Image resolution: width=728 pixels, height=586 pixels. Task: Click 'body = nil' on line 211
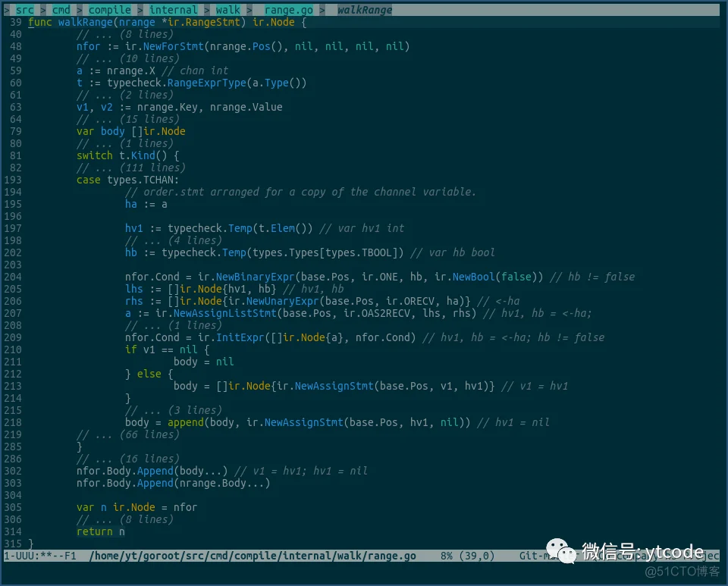[204, 362]
